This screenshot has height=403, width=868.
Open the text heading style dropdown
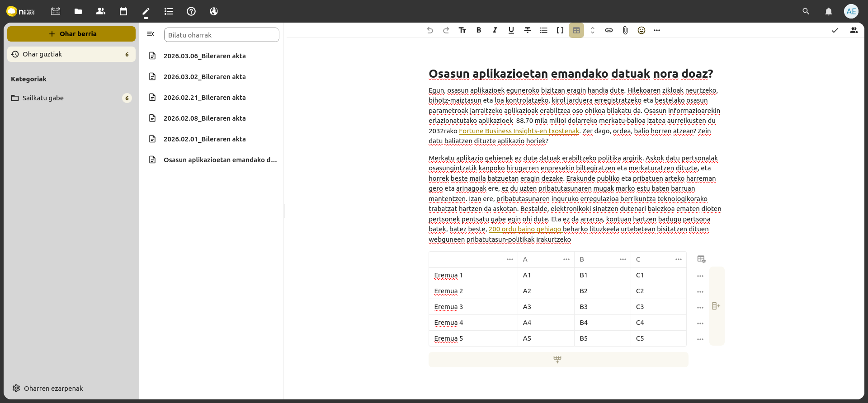coord(462,30)
